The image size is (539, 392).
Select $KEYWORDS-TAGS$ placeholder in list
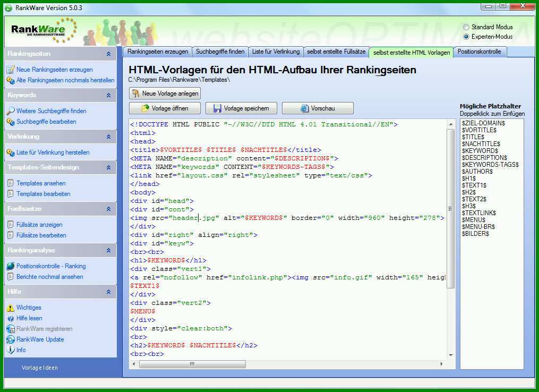(490, 164)
